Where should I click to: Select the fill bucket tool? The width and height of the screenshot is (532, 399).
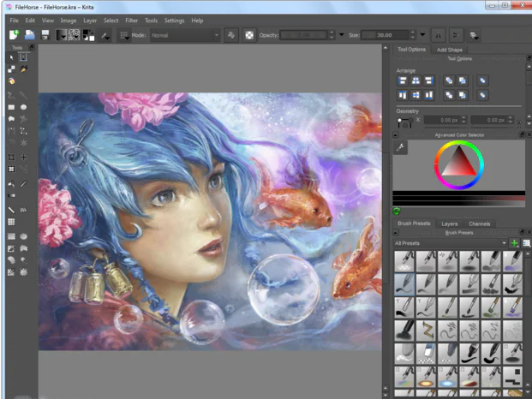[x=11, y=184]
